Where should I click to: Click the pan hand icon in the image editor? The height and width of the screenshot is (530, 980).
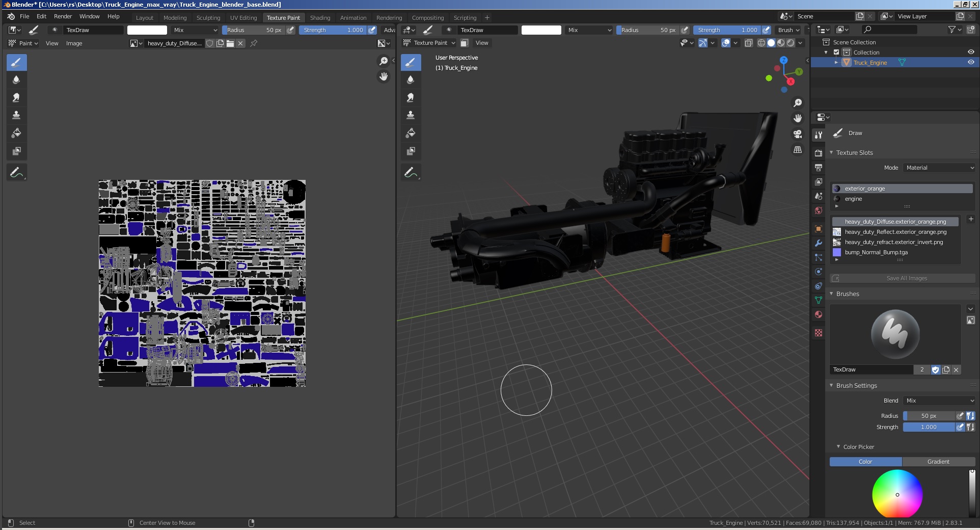[384, 76]
